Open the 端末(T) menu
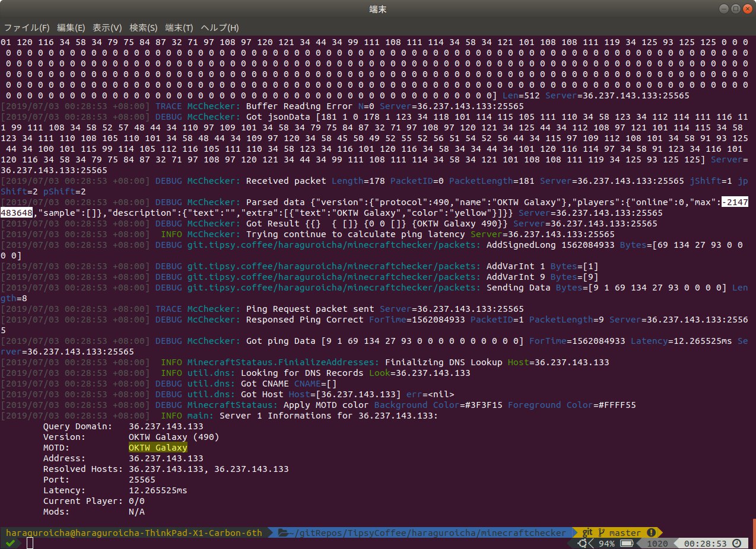756x549 pixels. pyautogui.click(x=179, y=28)
